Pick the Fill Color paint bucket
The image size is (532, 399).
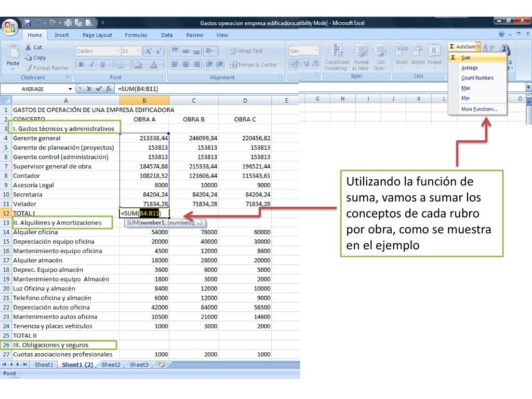(138, 64)
